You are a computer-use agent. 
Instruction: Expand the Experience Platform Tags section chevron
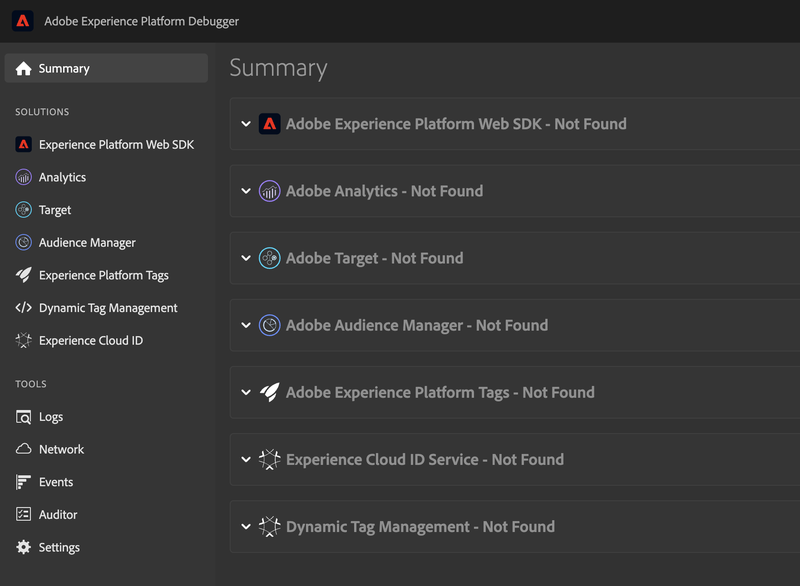tap(246, 392)
